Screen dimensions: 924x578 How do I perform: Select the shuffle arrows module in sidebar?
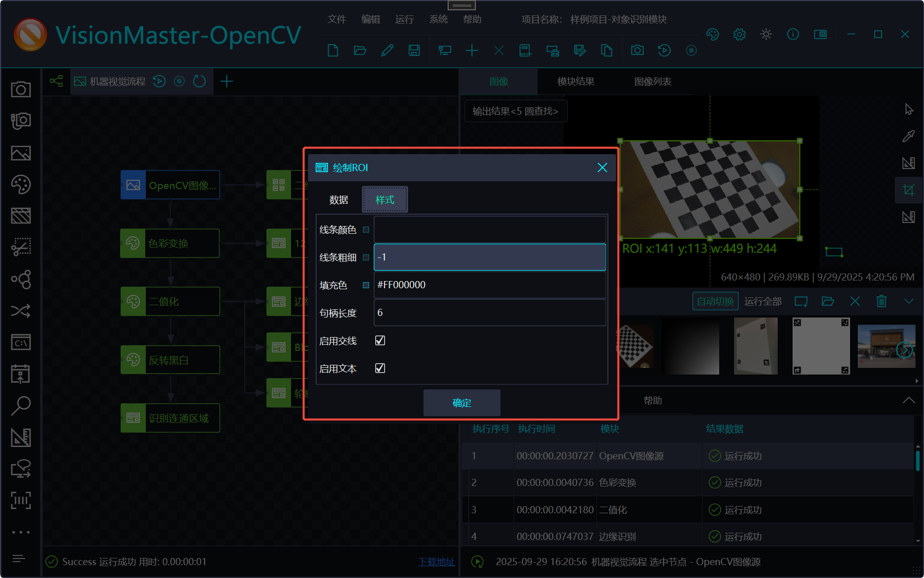coord(21,311)
